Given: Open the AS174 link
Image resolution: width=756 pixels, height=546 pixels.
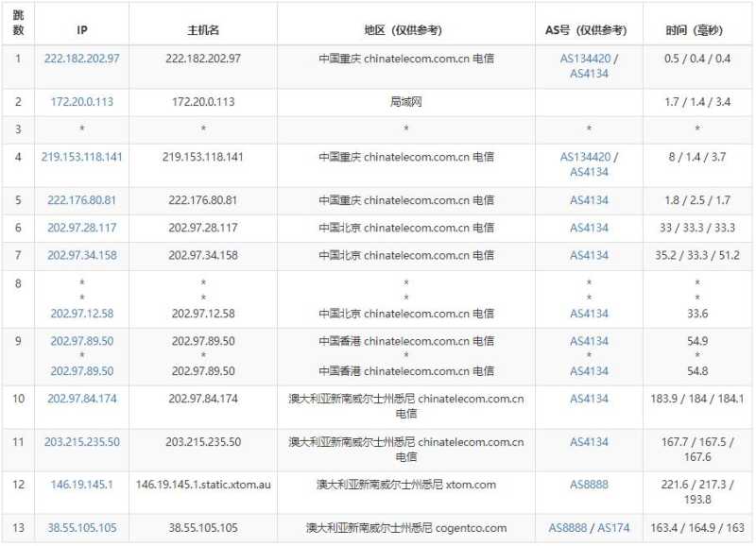Looking at the screenshot, I should tap(613, 528).
